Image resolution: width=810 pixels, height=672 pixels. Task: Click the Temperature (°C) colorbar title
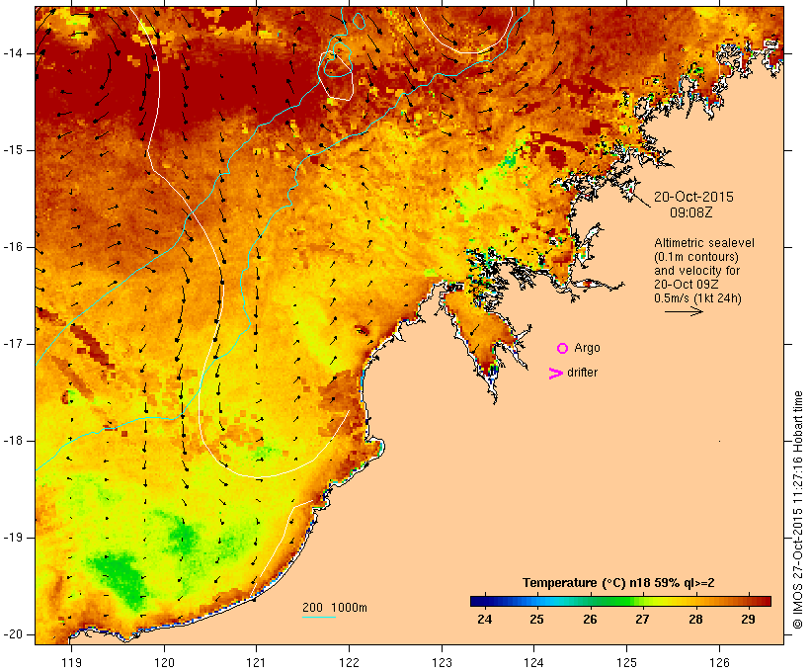point(618,583)
